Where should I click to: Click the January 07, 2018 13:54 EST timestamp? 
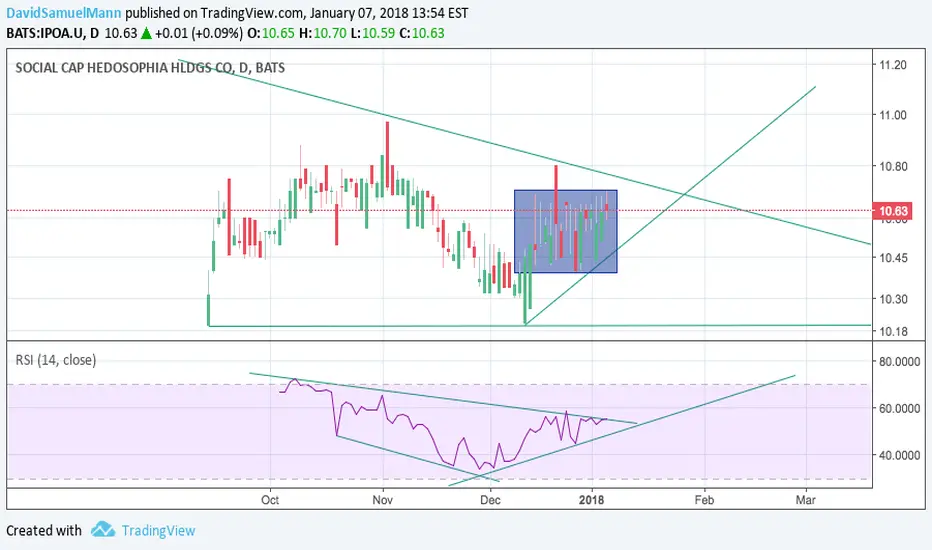pos(389,12)
